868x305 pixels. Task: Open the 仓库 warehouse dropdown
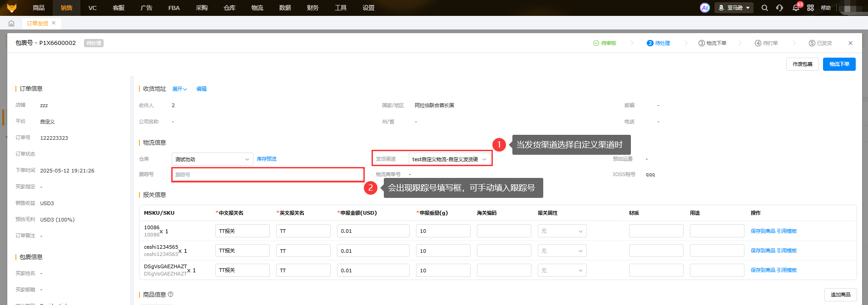pos(213,159)
